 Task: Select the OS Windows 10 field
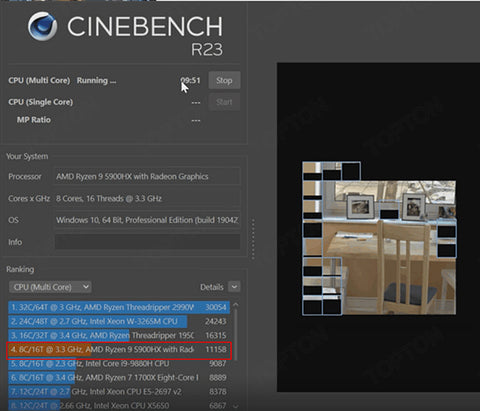(147, 220)
